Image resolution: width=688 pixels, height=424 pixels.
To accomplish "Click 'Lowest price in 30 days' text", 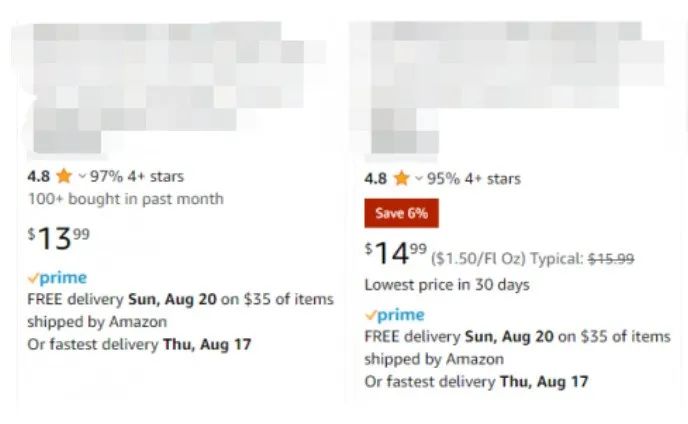I will (447, 285).
